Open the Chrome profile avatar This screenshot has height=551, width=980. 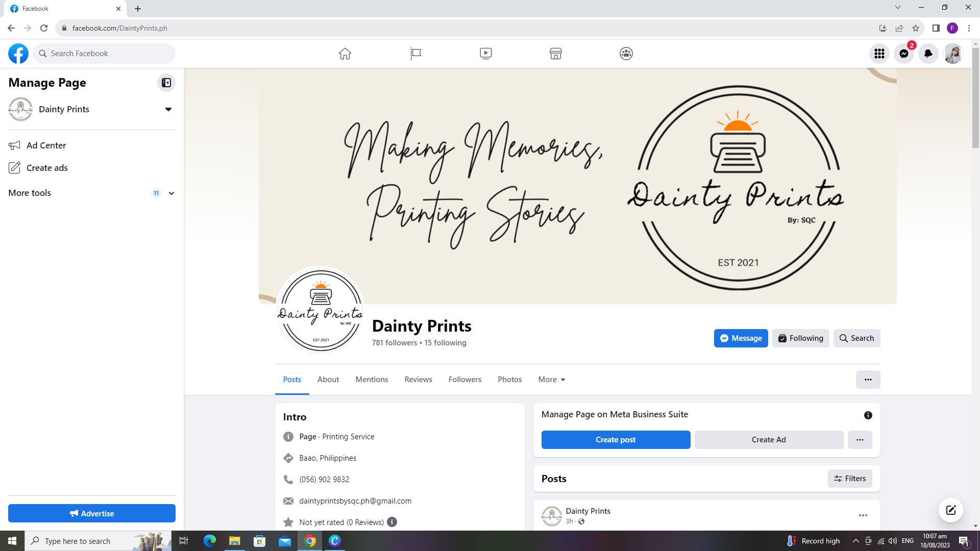pyautogui.click(x=952, y=28)
